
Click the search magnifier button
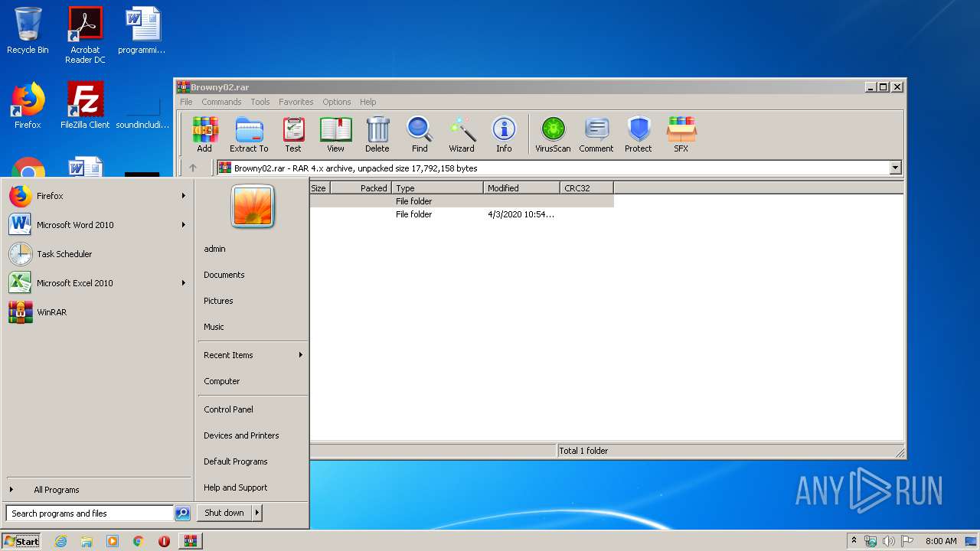click(182, 514)
